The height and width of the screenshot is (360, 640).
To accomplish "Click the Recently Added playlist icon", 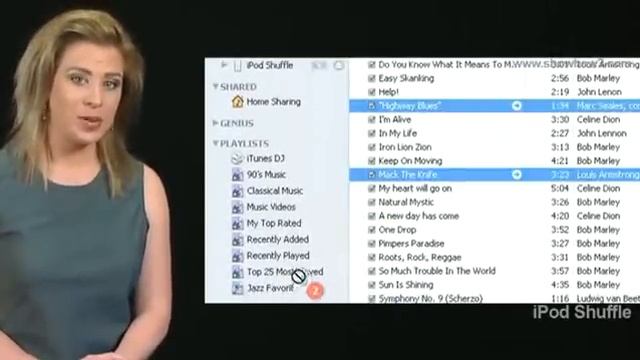I will point(238,240).
